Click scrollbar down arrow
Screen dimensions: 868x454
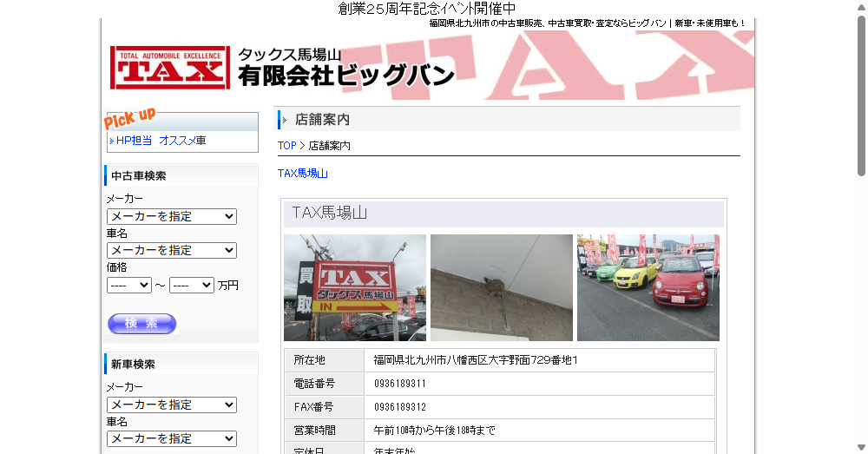(x=861, y=447)
